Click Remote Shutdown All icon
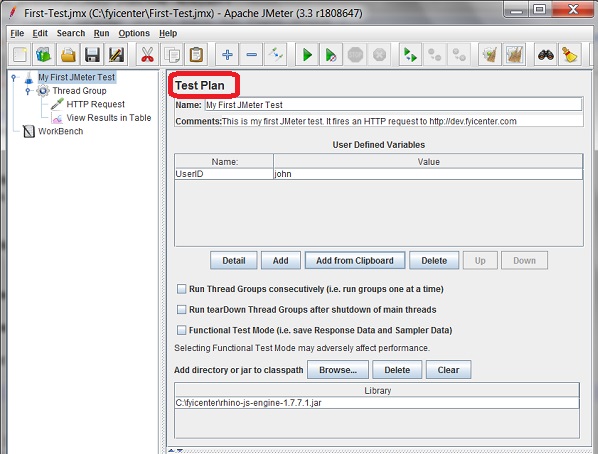The height and width of the screenshot is (454, 598). [x=459, y=55]
